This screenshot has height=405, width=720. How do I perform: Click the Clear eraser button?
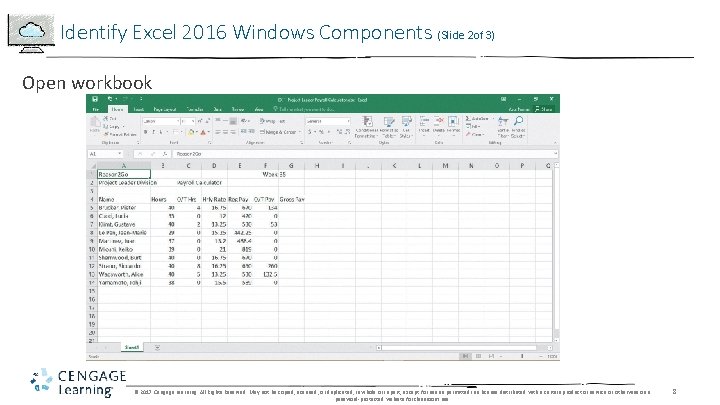pos(475,134)
